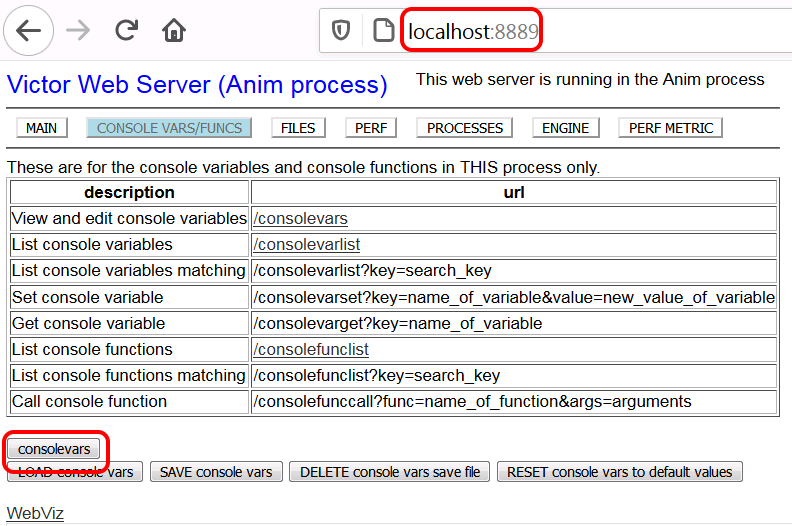Viewport: 792px width, 526px height.
Task: Select the 'Get console variable' cell
Action: coord(129,323)
